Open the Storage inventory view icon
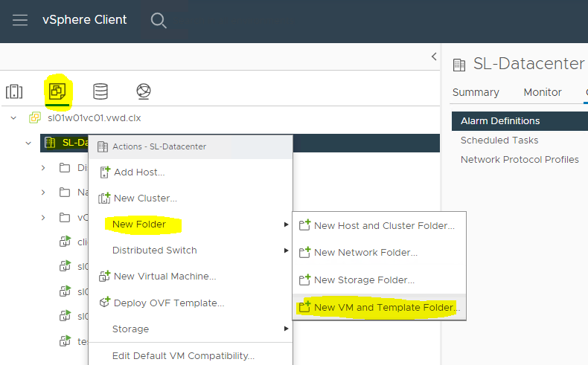The image size is (588, 365). (x=100, y=91)
